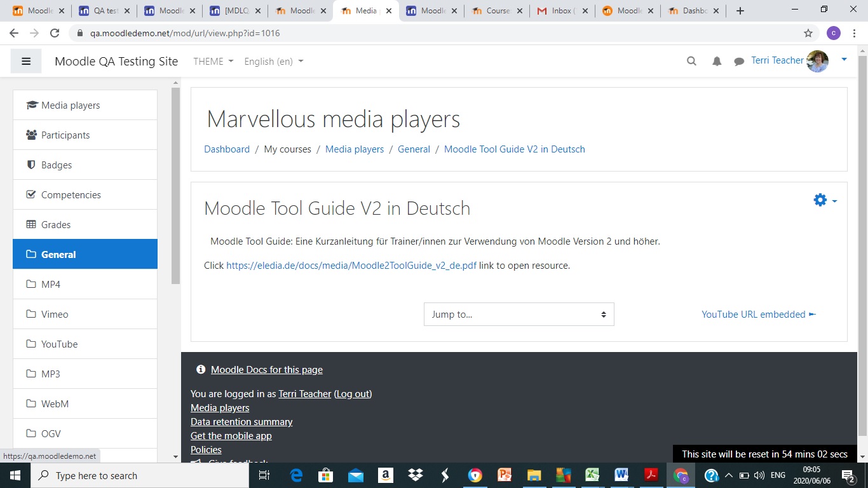This screenshot has height=488, width=868.
Task: Open the Chrome profile avatar icon
Action: pos(834,33)
